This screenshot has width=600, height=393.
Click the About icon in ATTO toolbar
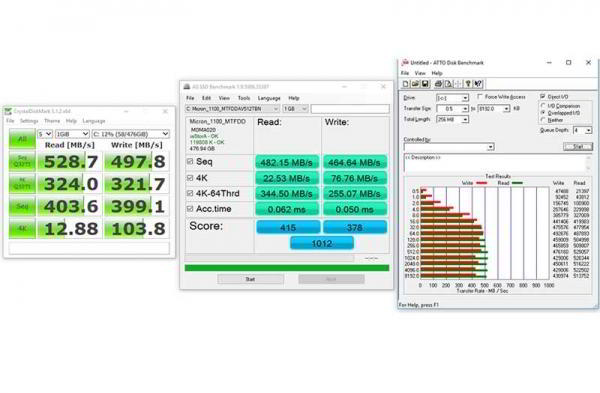coord(468,84)
